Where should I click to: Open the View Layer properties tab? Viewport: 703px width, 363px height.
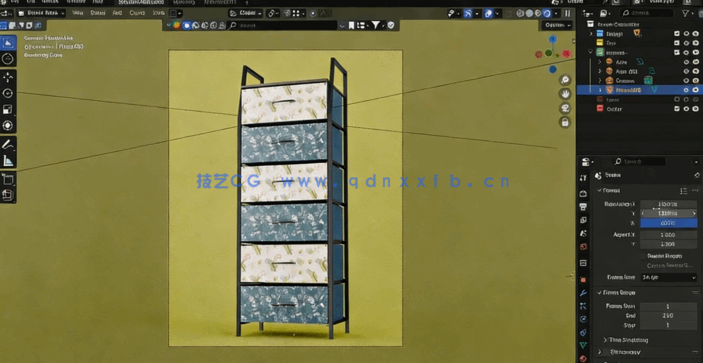pyautogui.click(x=583, y=220)
